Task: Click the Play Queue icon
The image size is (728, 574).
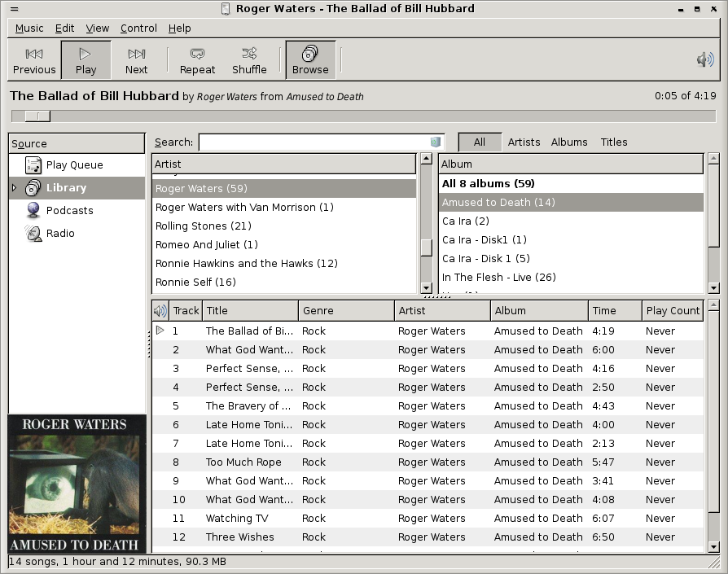Action: tap(33, 164)
